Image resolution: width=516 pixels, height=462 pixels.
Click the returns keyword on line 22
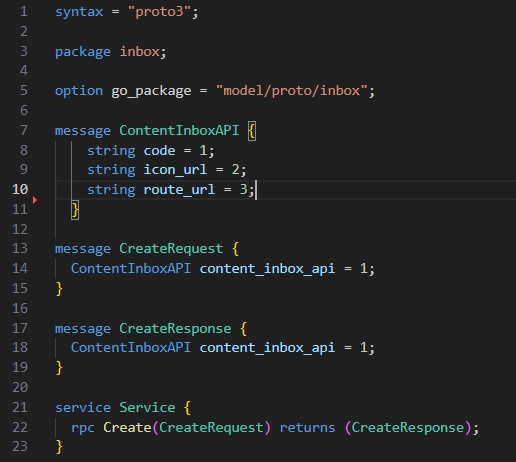(x=307, y=428)
